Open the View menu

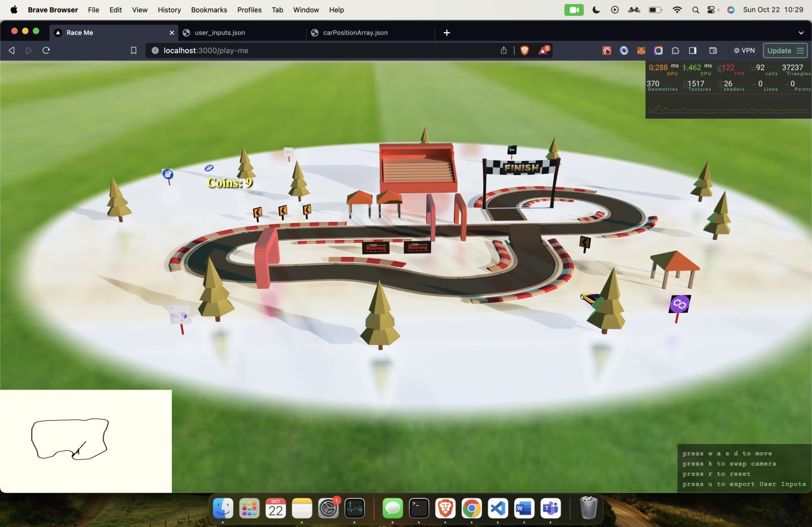(140, 10)
